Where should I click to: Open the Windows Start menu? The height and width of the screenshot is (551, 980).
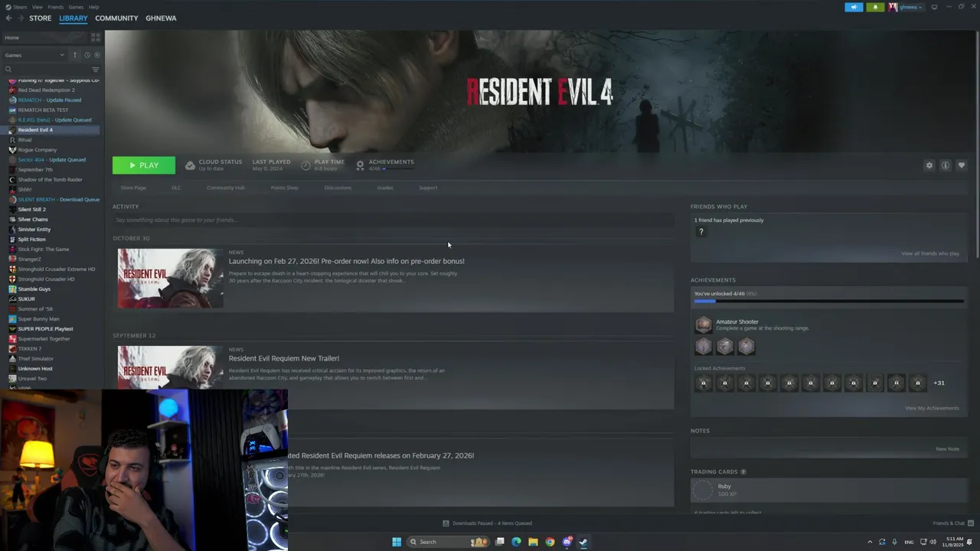click(x=397, y=542)
